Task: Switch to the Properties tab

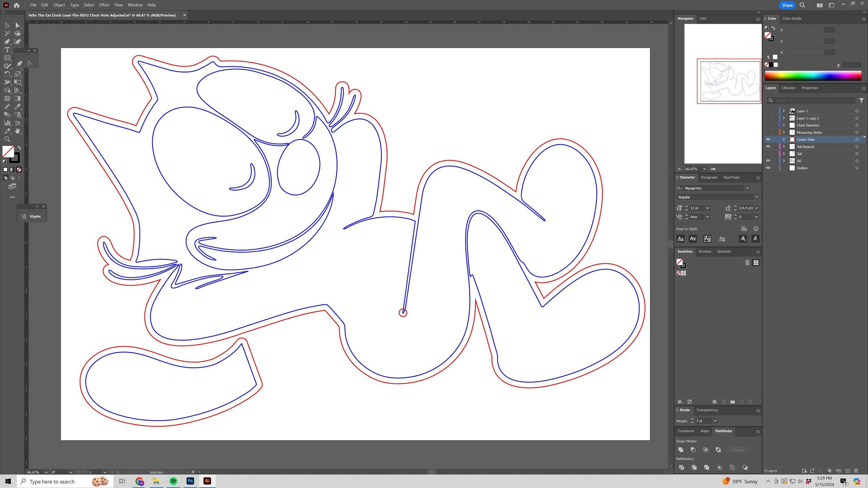Action: click(809, 88)
